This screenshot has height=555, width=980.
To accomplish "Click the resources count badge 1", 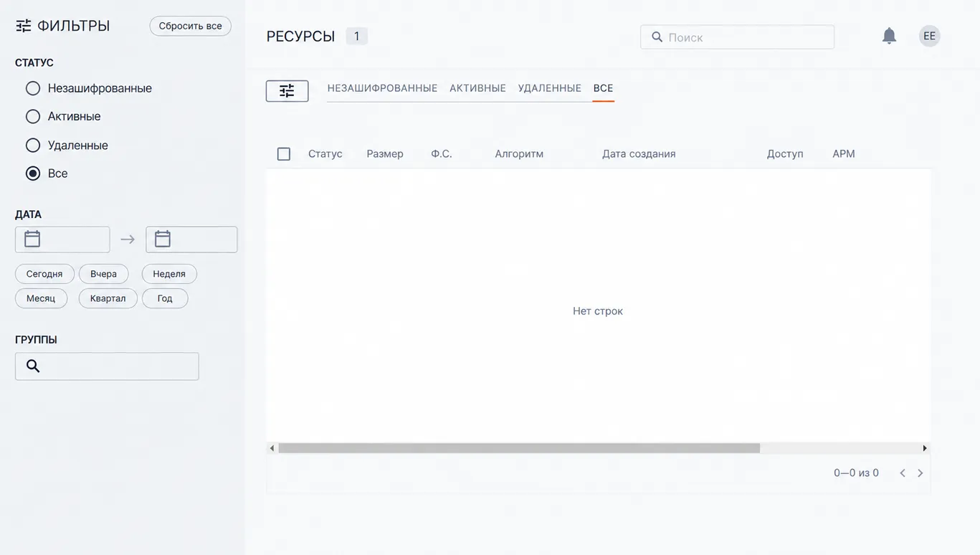I will click(x=356, y=36).
